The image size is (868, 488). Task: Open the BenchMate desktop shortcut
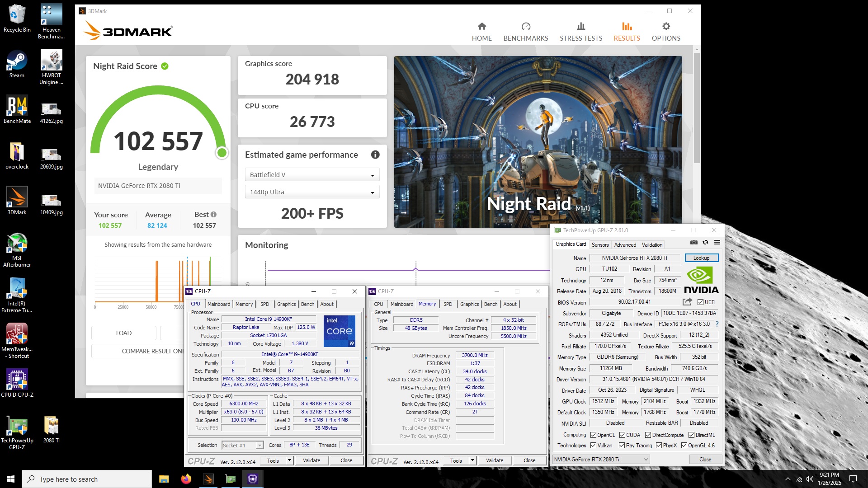[x=17, y=110]
